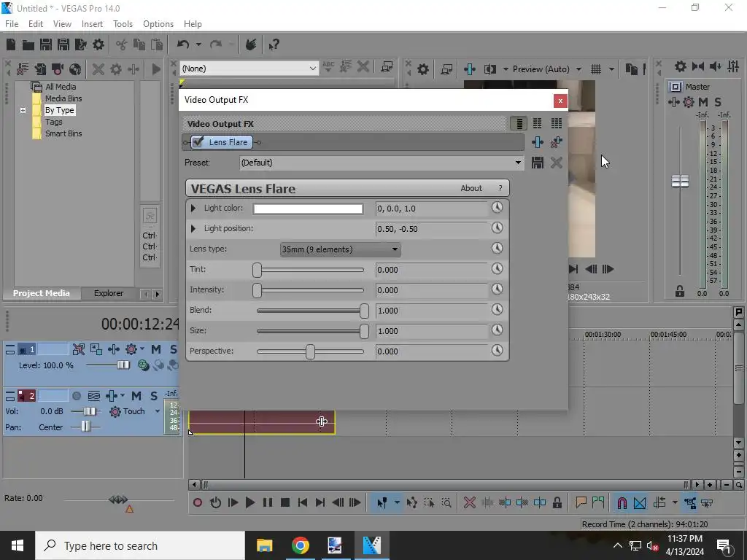
Task: Expand the Light color parameter
Action: pos(193,208)
